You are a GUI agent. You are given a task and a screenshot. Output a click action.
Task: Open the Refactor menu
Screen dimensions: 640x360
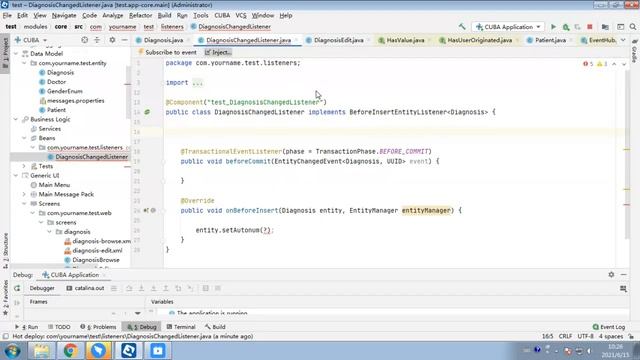pos(140,16)
